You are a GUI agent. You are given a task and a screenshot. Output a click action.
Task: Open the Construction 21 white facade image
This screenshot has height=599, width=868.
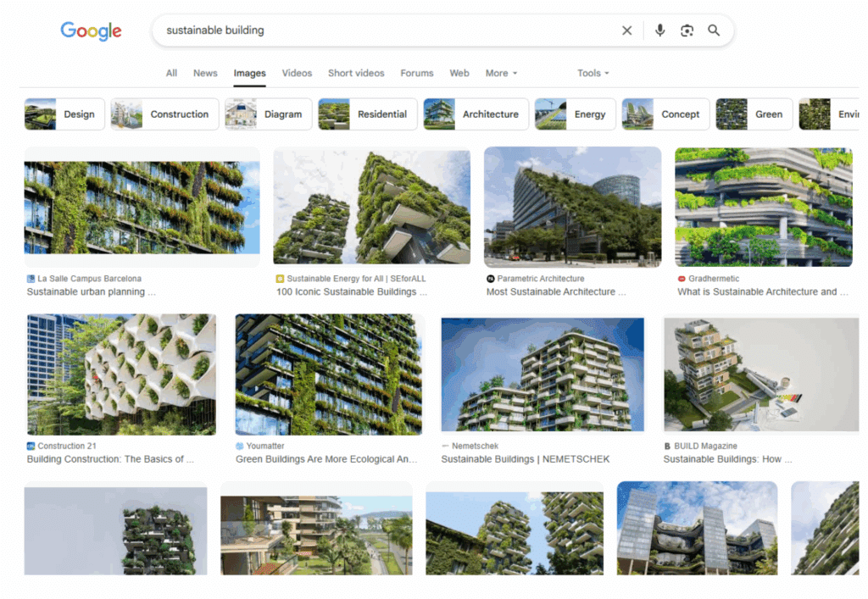click(x=122, y=374)
